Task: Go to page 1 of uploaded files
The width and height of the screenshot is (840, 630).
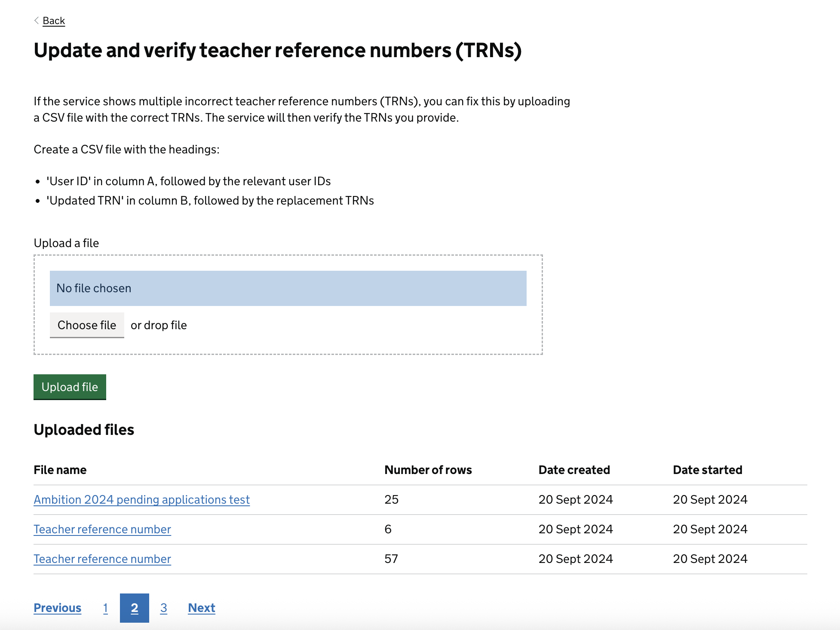Action: [x=105, y=608]
